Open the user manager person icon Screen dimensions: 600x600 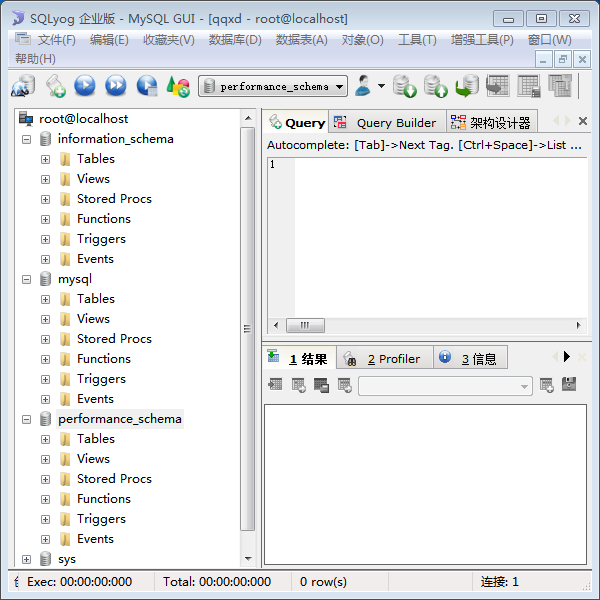(x=363, y=86)
